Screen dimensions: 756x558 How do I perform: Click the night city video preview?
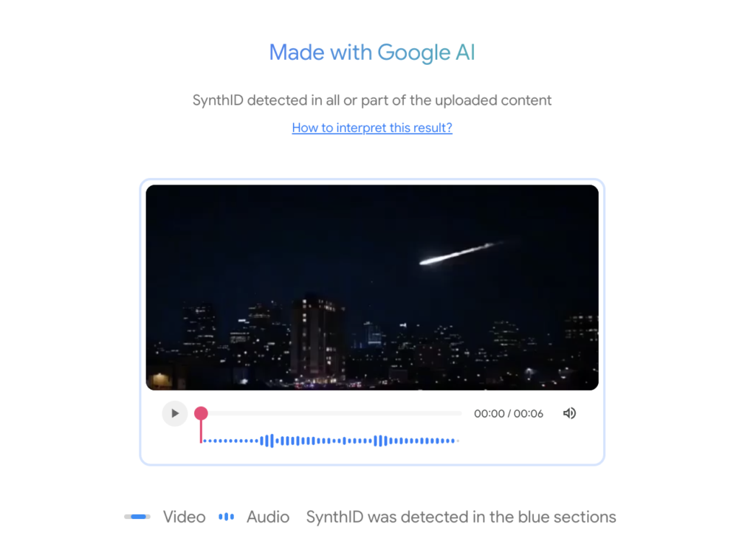pos(372,287)
